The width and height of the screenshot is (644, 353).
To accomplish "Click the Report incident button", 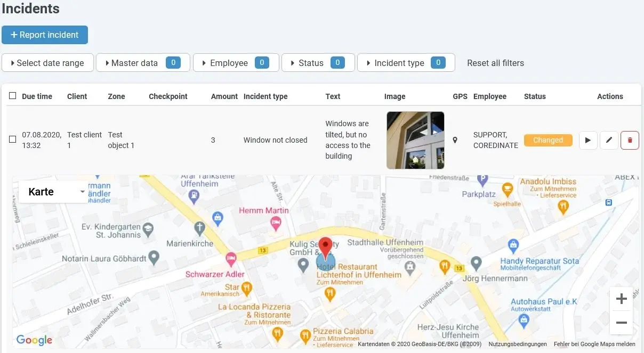I will point(45,35).
